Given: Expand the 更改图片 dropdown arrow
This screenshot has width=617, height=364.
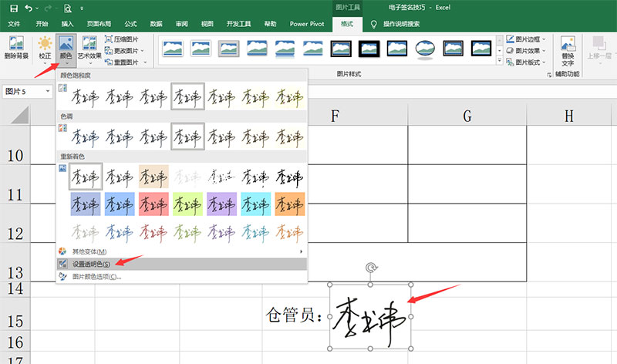Looking at the screenshot, I should tap(142, 51).
